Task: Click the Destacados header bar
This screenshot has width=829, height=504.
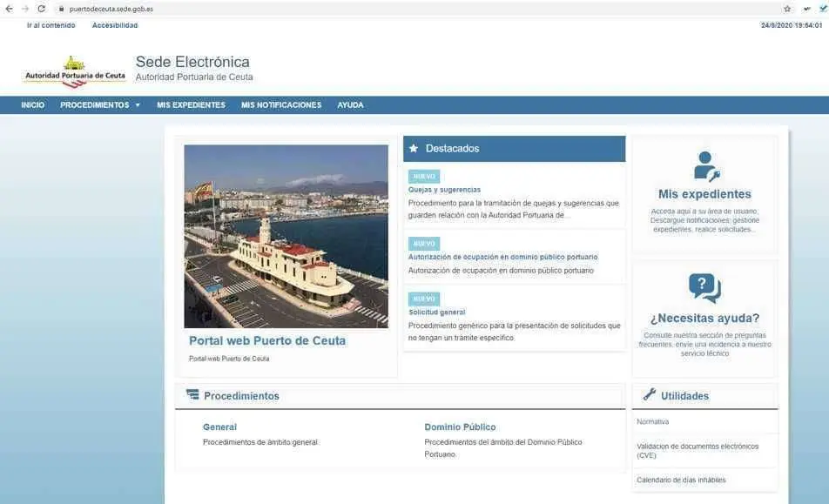Action: tap(514, 149)
